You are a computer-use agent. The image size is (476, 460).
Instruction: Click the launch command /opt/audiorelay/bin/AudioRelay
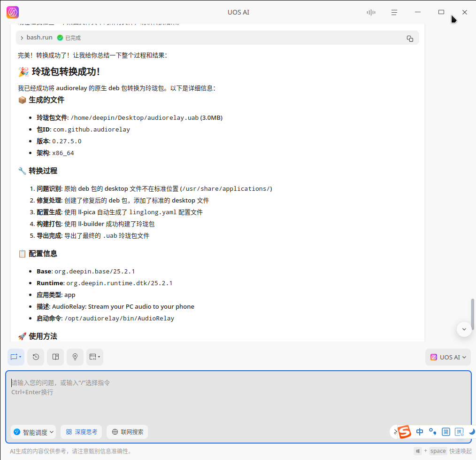tap(120, 319)
